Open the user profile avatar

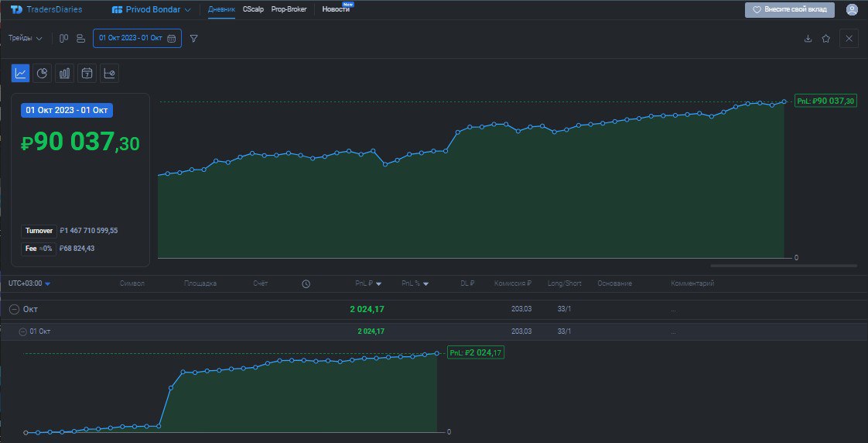(x=852, y=9)
